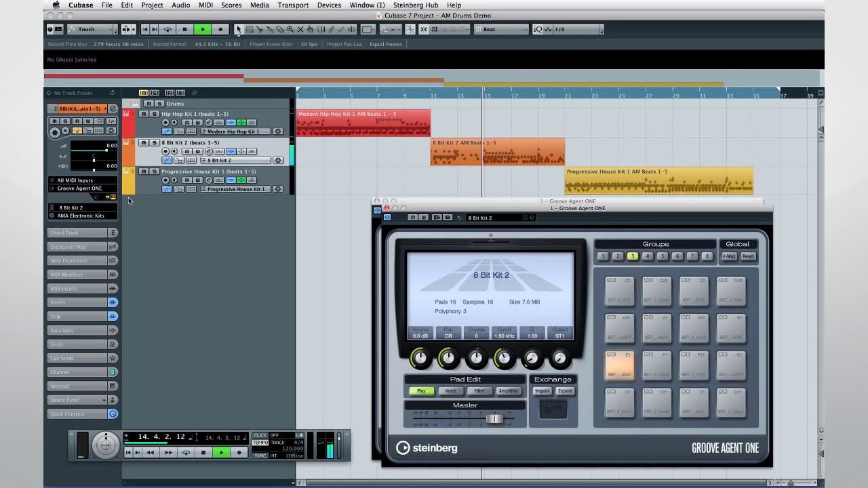Open the Project menu
The height and width of the screenshot is (488, 868).
pyautogui.click(x=152, y=5)
